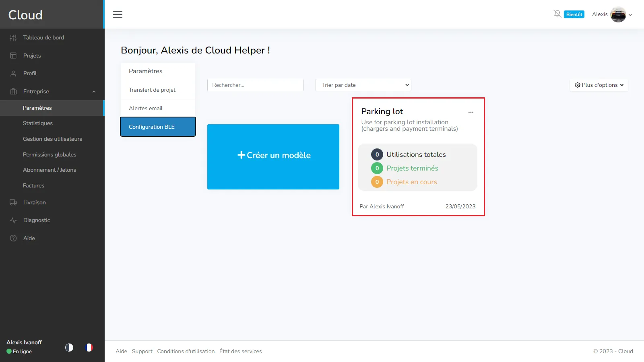Viewport: 644px width, 362px height.
Task: Toggle dark/light contrast theme icon
Action: (69, 347)
